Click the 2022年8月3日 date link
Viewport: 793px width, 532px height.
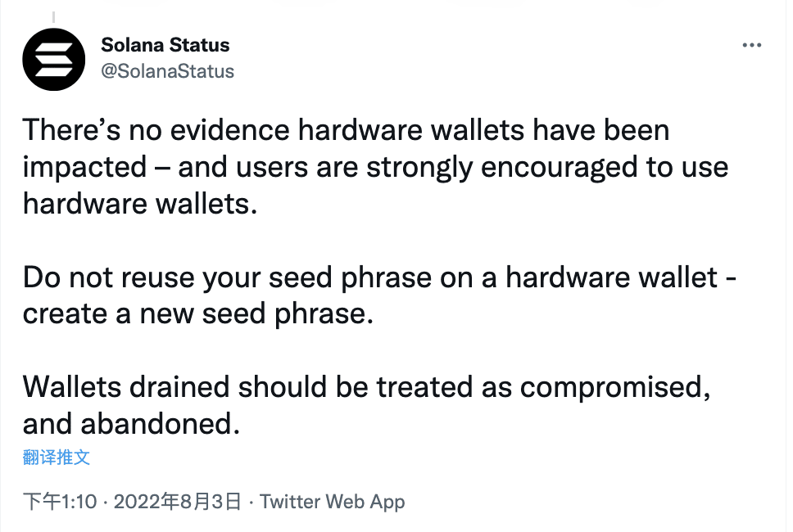point(178,502)
